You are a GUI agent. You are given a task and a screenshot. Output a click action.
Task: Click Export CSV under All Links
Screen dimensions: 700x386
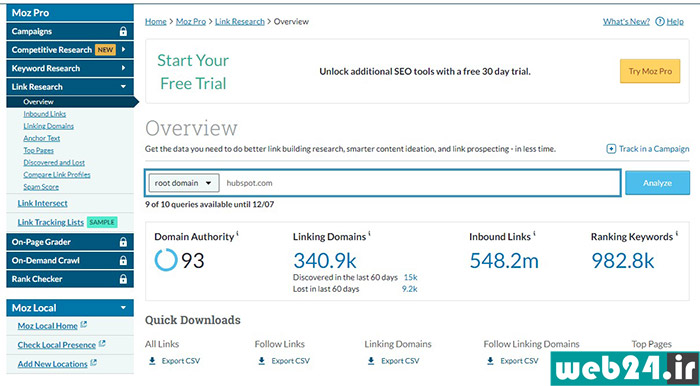coord(181,361)
